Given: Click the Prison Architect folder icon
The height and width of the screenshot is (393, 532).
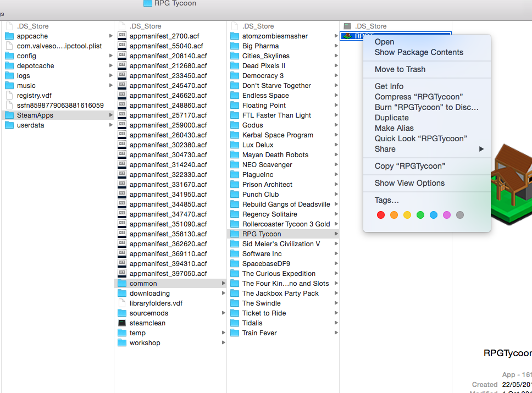Looking at the screenshot, I should click(x=235, y=184).
